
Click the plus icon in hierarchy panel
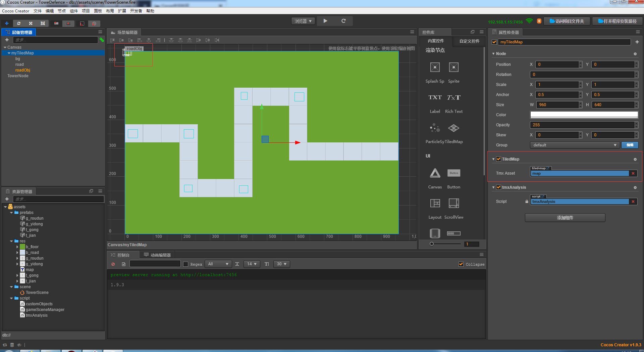tap(7, 40)
